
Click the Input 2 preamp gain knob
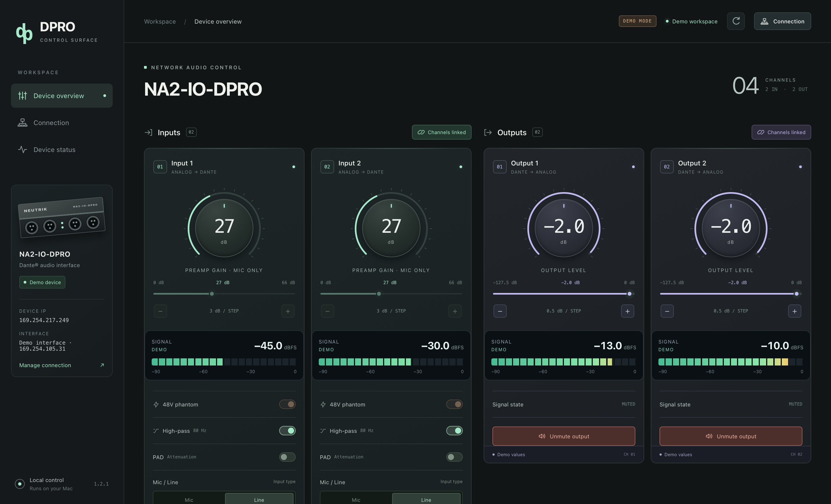[391, 228]
